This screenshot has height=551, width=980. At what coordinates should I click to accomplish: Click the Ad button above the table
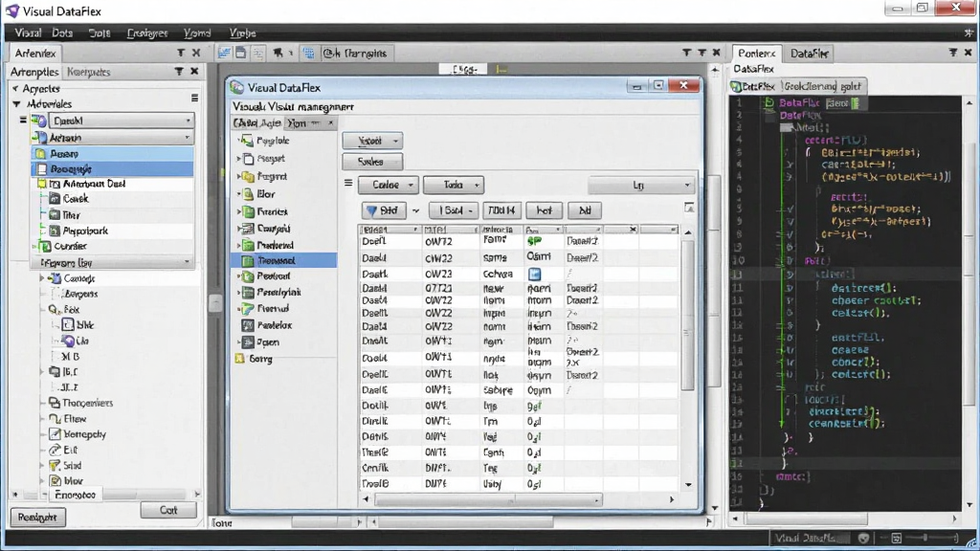[585, 210]
